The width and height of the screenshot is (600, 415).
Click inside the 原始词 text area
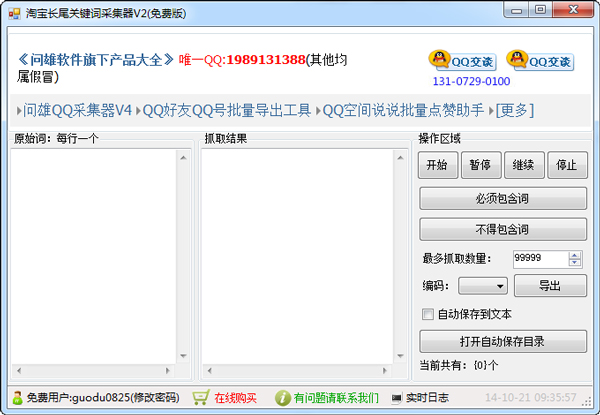[x=94, y=256]
